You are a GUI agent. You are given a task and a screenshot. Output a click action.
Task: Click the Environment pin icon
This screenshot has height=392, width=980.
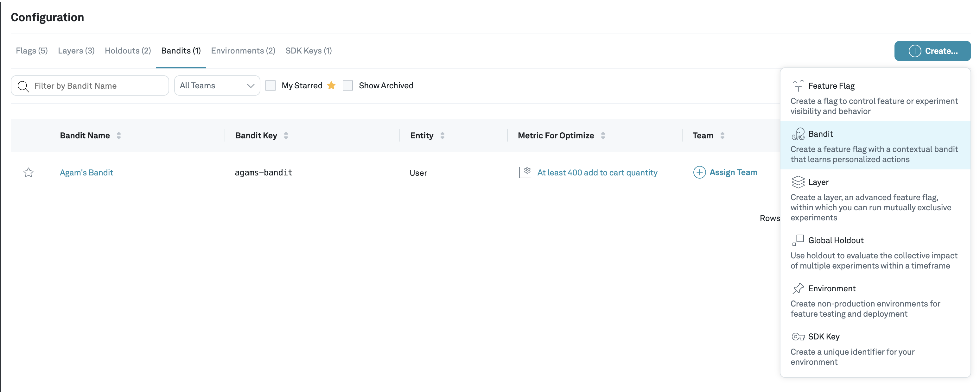pos(798,288)
